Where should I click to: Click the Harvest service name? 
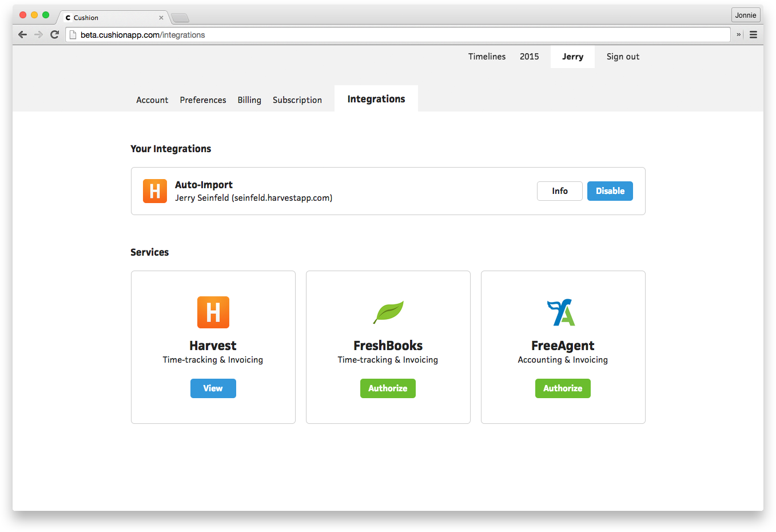pos(213,346)
